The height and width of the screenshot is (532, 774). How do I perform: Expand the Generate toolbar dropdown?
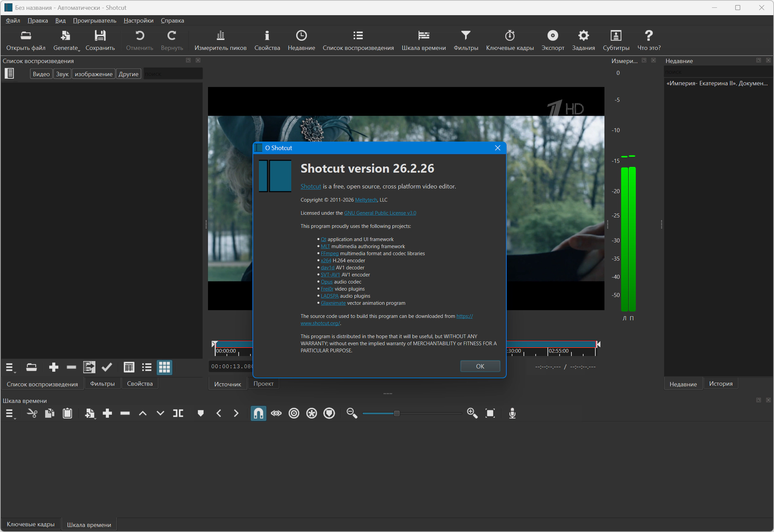tap(66, 40)
